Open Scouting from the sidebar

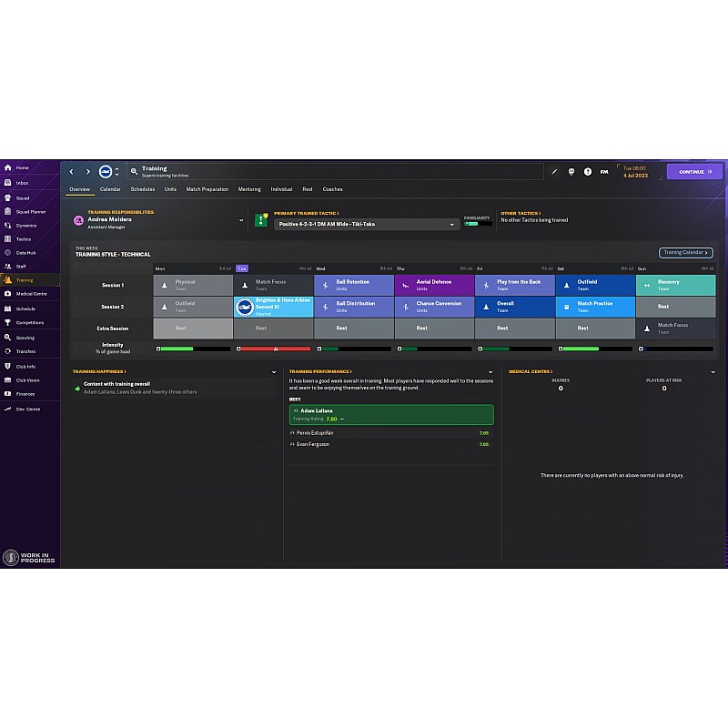coord(25,338)
